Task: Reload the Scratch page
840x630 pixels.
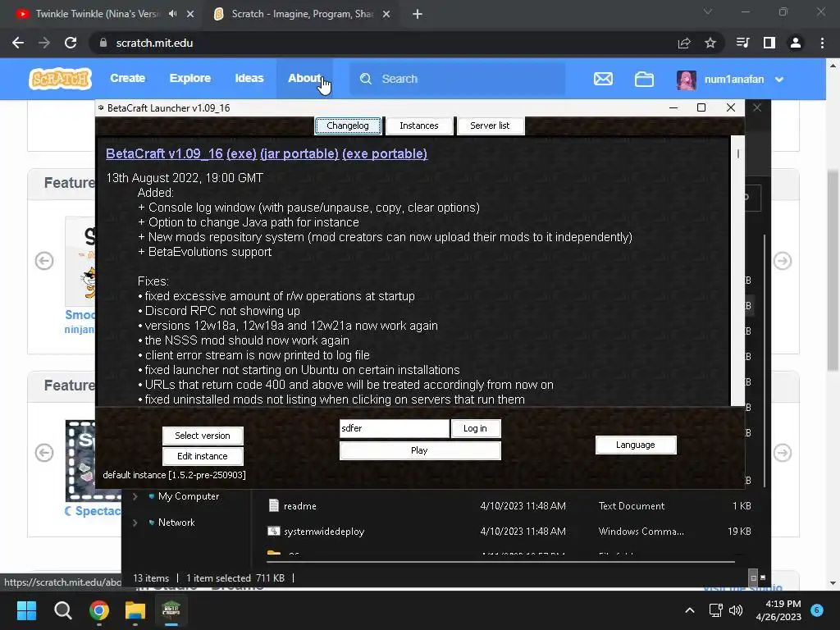Action: (71, 43)
